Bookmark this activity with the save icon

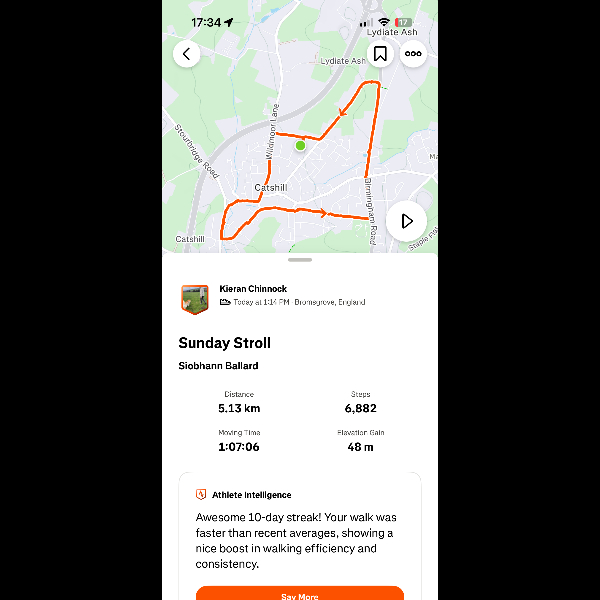pyautogui.click(x=380, y=54)
